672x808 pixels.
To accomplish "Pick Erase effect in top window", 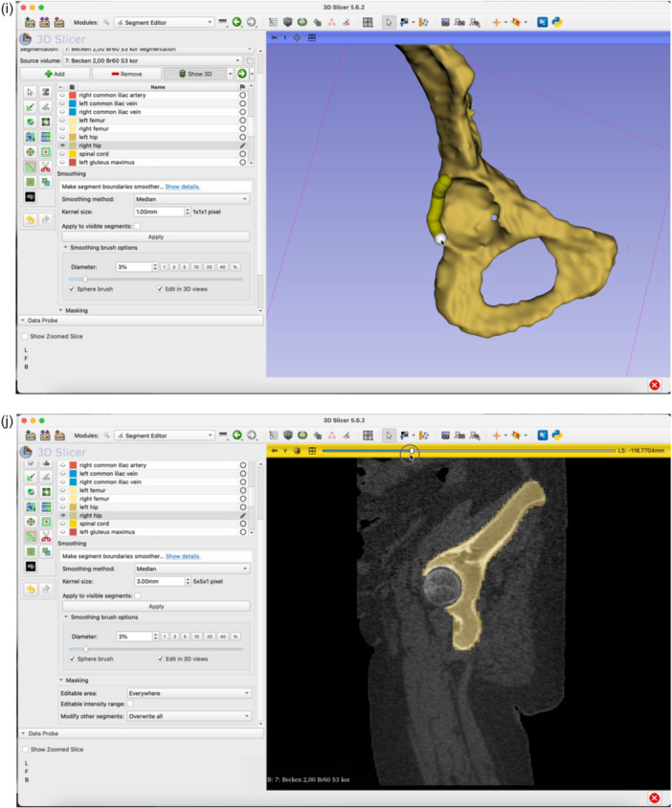I will tap(31, 123).
